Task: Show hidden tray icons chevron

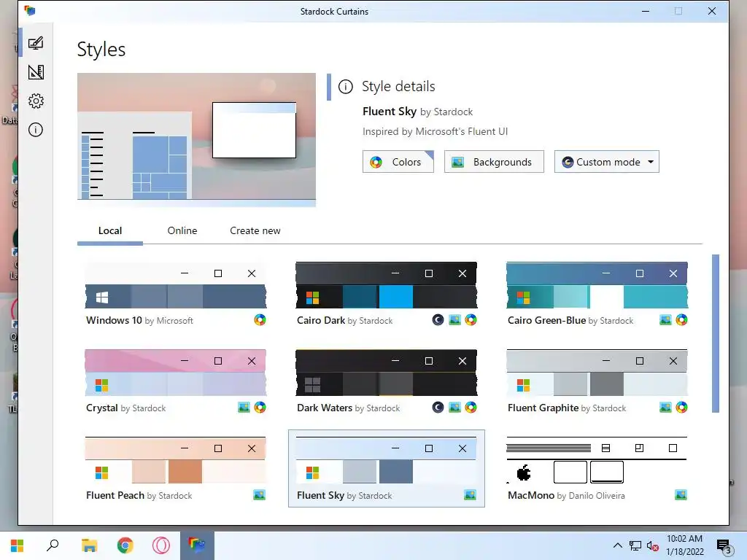Action: [617, 545]
